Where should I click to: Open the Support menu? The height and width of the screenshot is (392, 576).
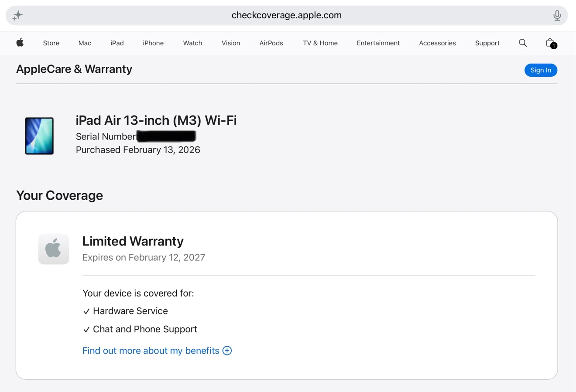487,43
